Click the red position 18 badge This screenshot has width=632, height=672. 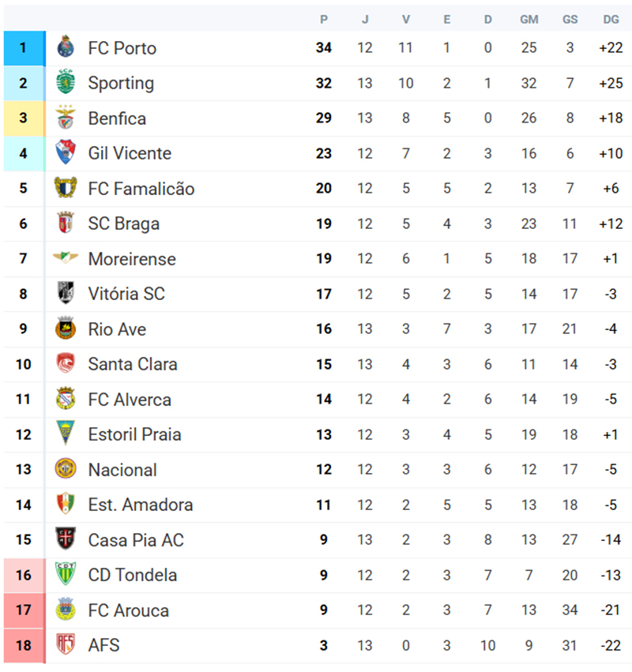(x=24, y=645)
